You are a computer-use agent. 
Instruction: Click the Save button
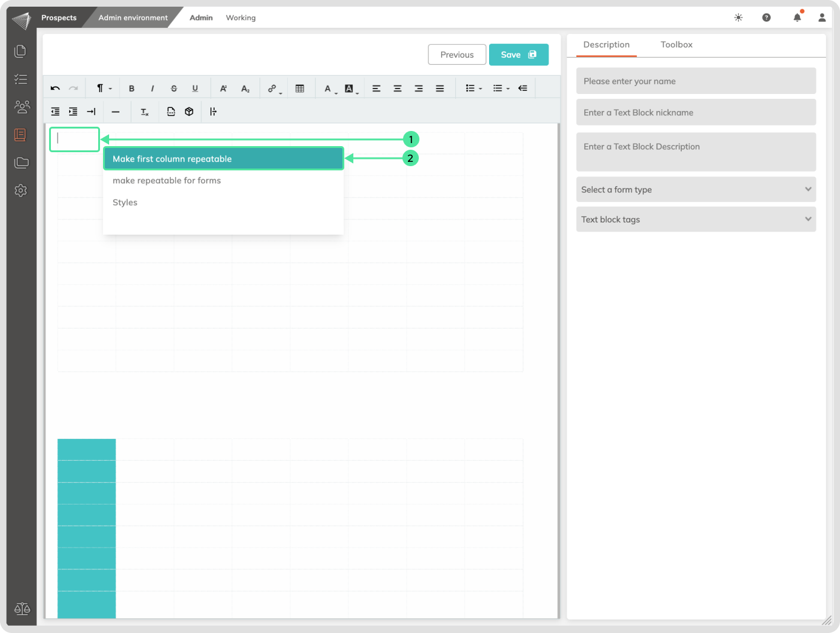(x=518, y=55)
